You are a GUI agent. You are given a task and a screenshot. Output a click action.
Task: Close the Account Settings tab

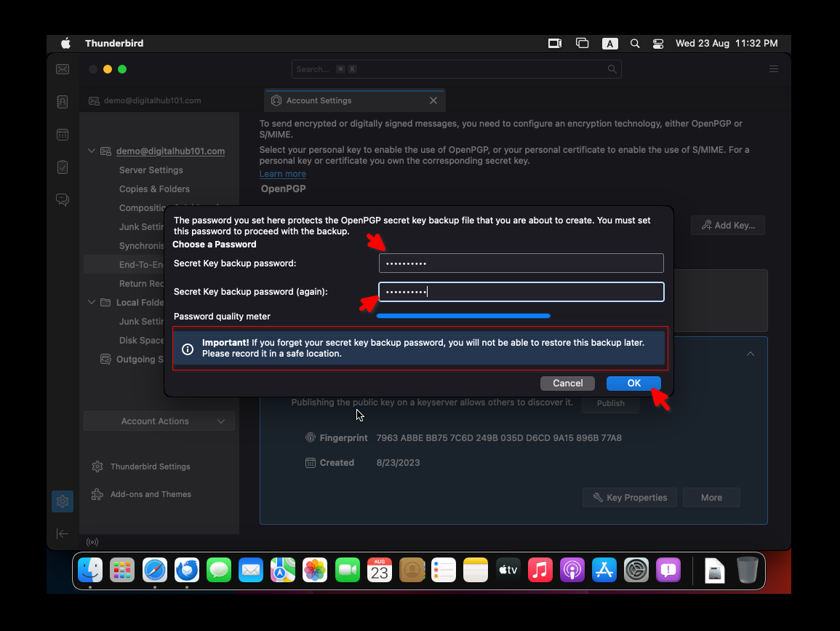click(433, 100)
